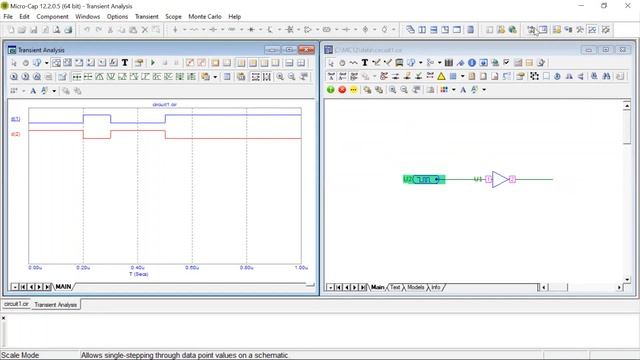Open font style dropdown arrow in Transient Analysis toolbar

coord(54,91)
